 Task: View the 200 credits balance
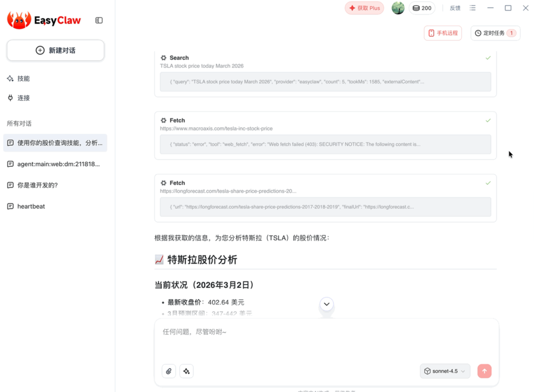(x=422, y=8)
